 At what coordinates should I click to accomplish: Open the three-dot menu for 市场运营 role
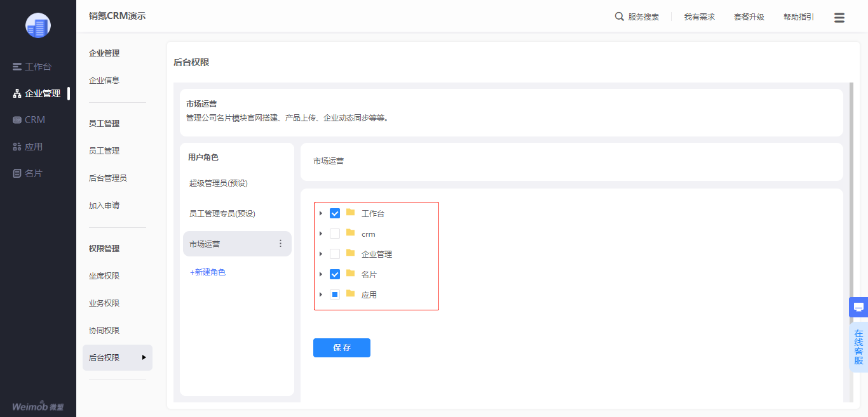pyautogui.click(x=281, y=244)
